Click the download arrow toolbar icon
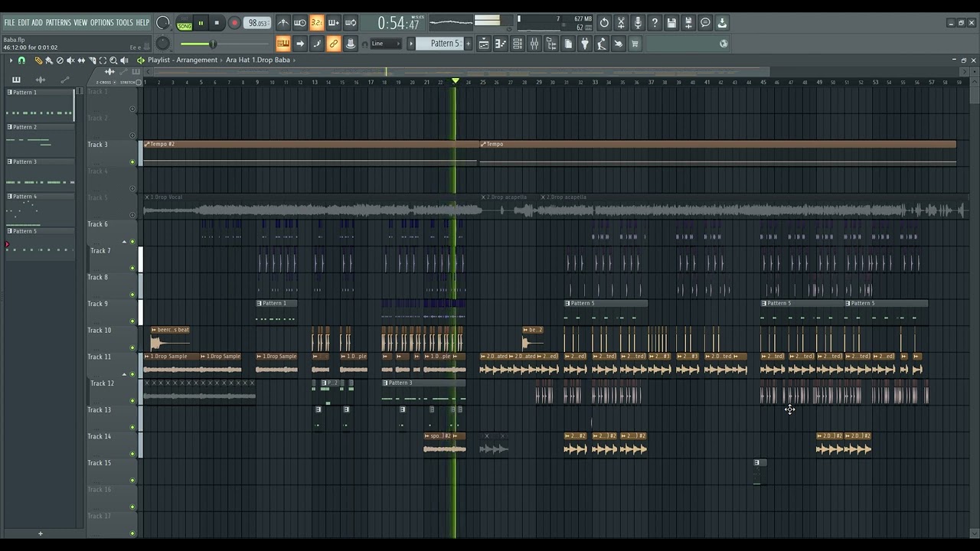This screenshot has width=980, height=551. pyautogui.click(x=722, y=23)
